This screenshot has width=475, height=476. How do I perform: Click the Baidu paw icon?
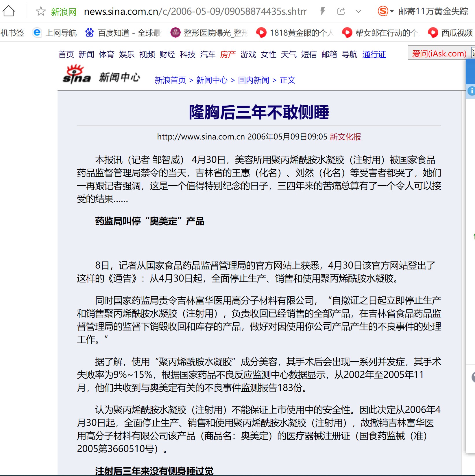(89, 32)
